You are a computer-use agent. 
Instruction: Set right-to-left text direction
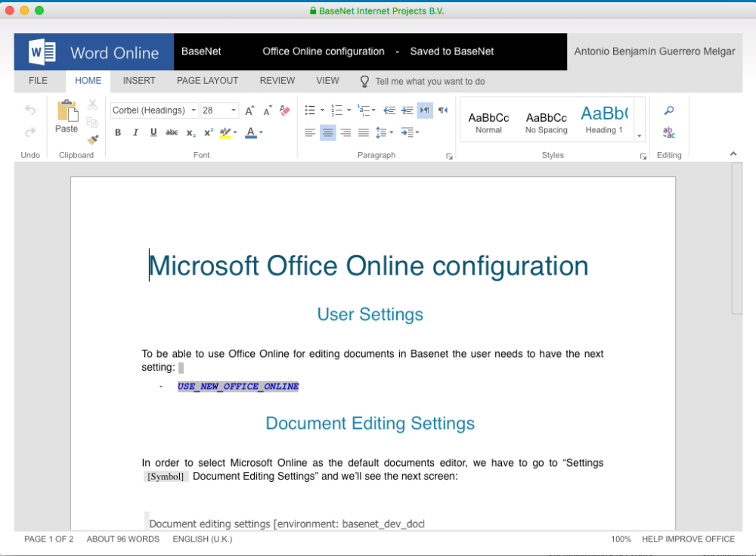pos(443,110)
